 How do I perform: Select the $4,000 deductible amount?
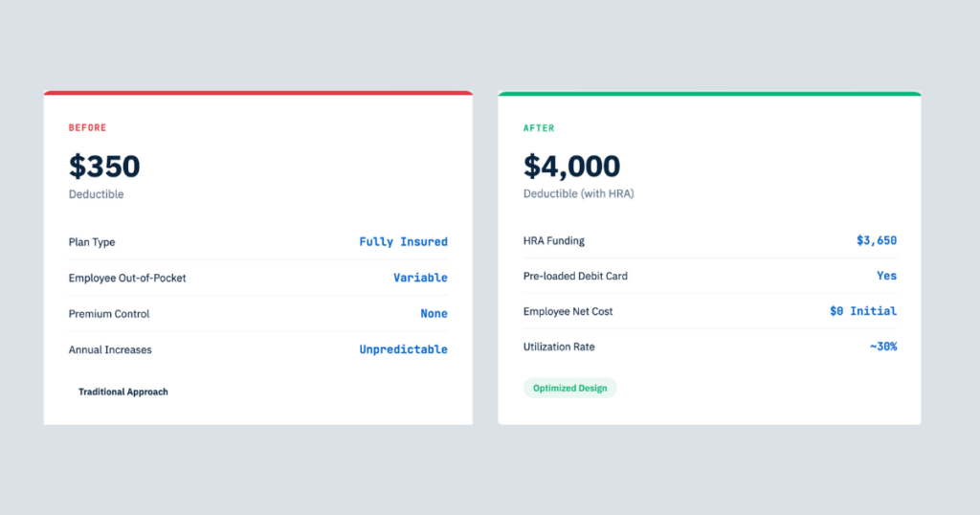[571, 167]
